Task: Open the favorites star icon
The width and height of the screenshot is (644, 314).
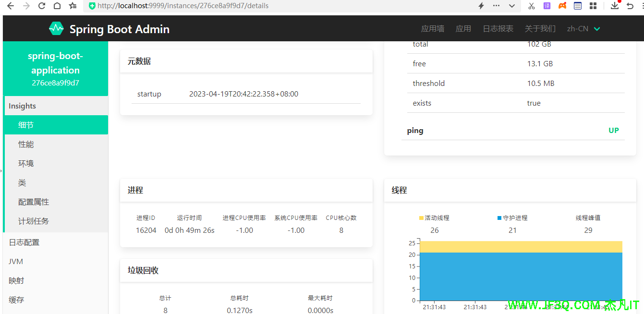Action: 73,6
